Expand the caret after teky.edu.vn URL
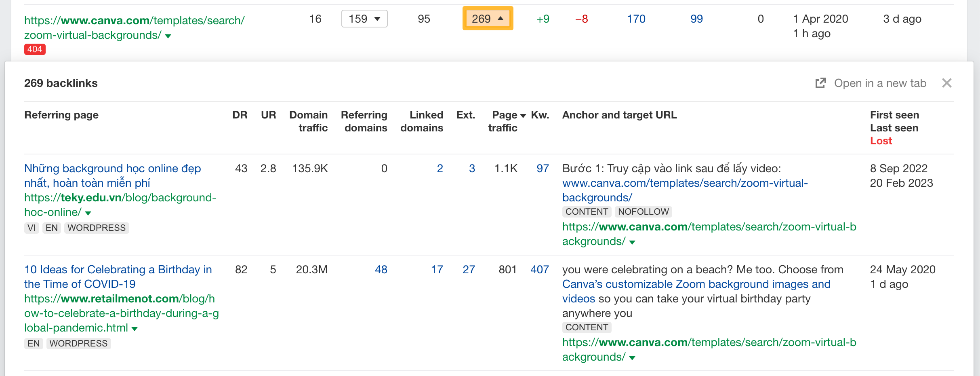Image resolution: width=980 pixels, height=376 pixels. [x=88, y=213]
